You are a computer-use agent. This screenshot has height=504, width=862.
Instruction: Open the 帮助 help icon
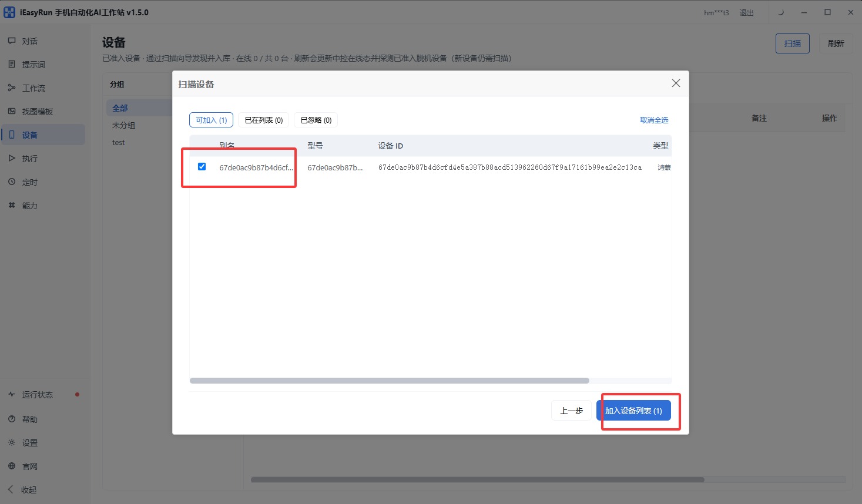tap(12, 419)
